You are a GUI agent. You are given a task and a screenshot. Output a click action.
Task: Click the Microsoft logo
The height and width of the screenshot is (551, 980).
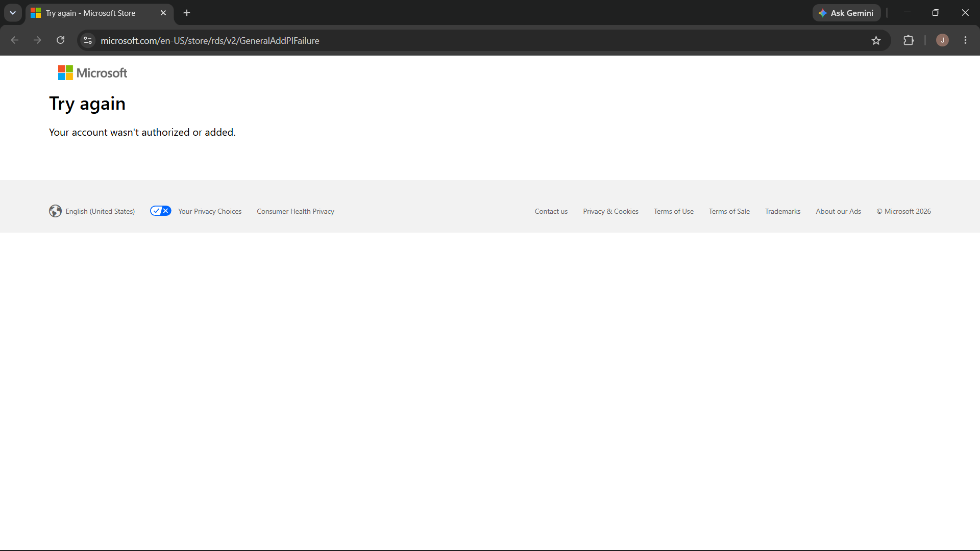92,73
